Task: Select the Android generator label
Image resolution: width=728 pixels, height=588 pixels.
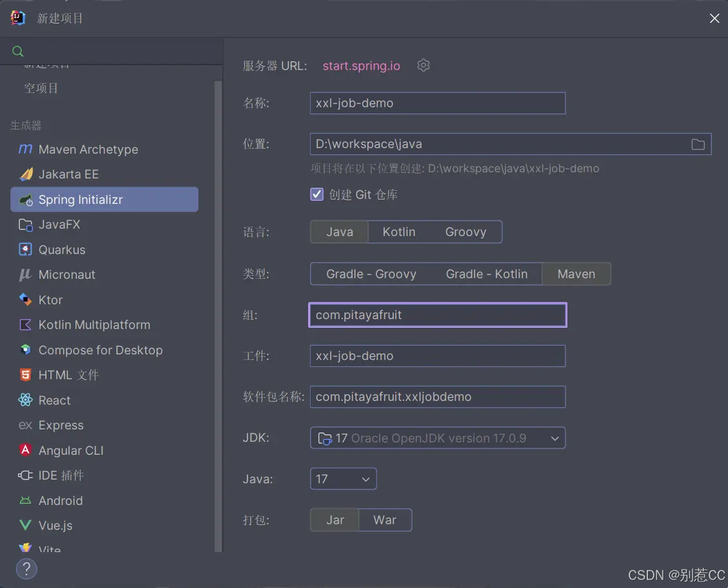Action: [61, 500]
